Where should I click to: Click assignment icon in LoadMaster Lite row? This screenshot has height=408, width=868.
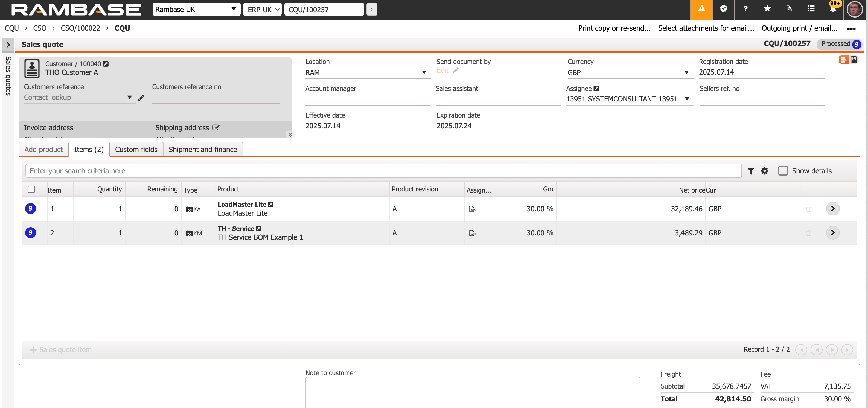[472, 209]
